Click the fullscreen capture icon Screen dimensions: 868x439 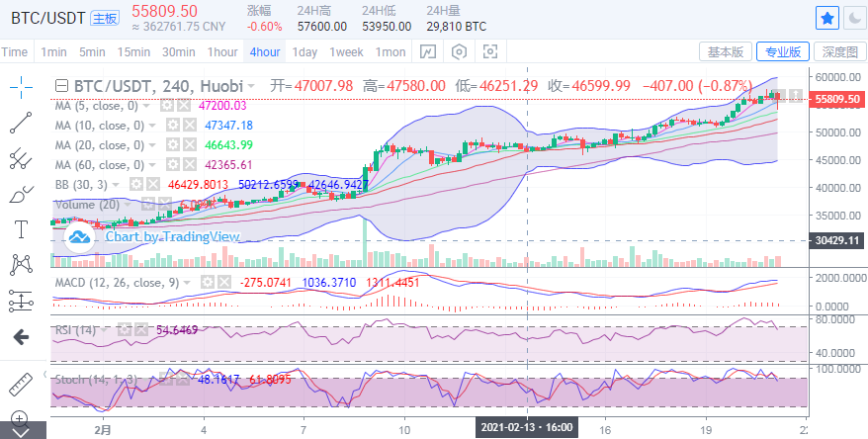click(490, 52)
